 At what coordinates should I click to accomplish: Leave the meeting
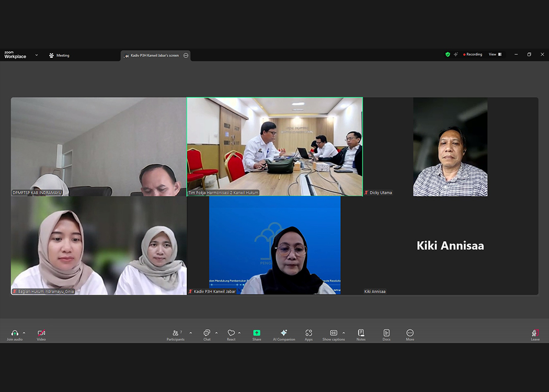(535, 333)
